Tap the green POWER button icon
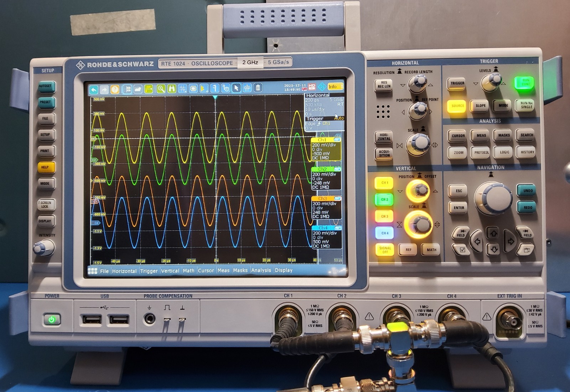This screenshot has width=570, height=392. [x=52, y=320]
